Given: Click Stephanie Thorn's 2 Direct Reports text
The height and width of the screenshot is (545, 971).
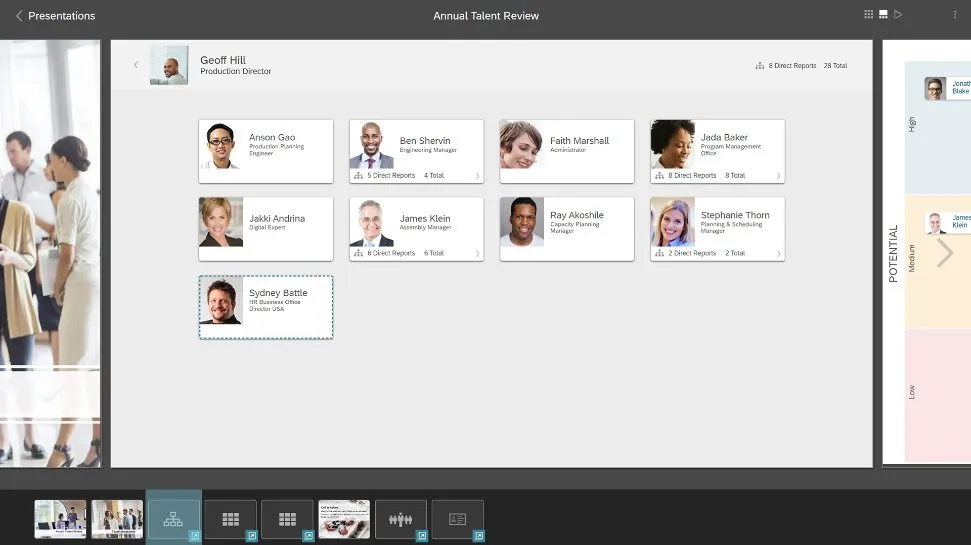Looking at the screenshot, I should click(x=692, y=253).
